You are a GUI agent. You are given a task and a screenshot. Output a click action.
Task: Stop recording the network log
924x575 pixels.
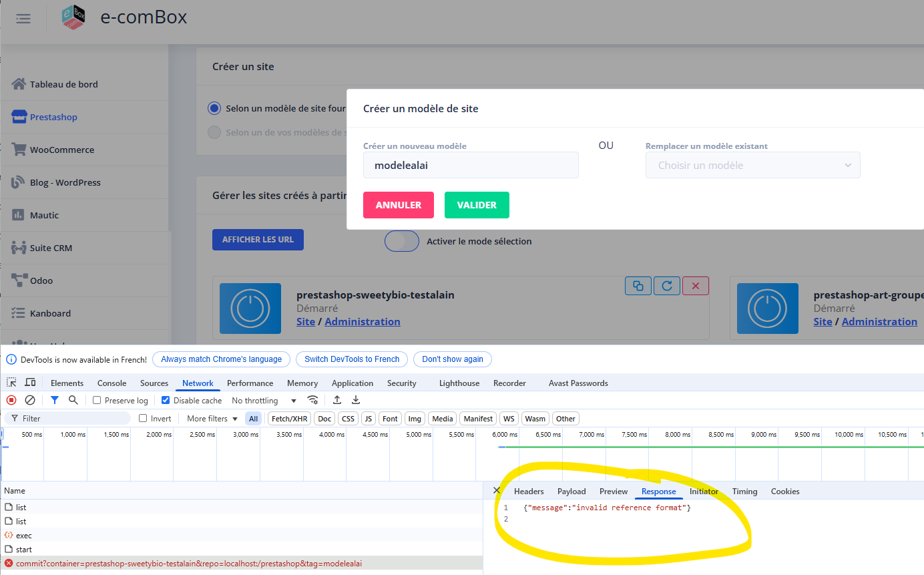click(x=11, y=400)
